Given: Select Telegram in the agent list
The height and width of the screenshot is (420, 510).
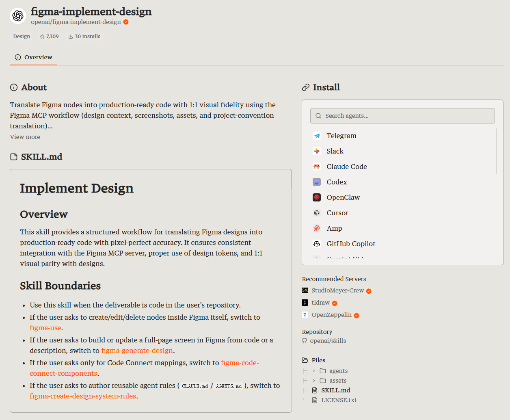Looking at the screenshot, I should pos(403,136).
